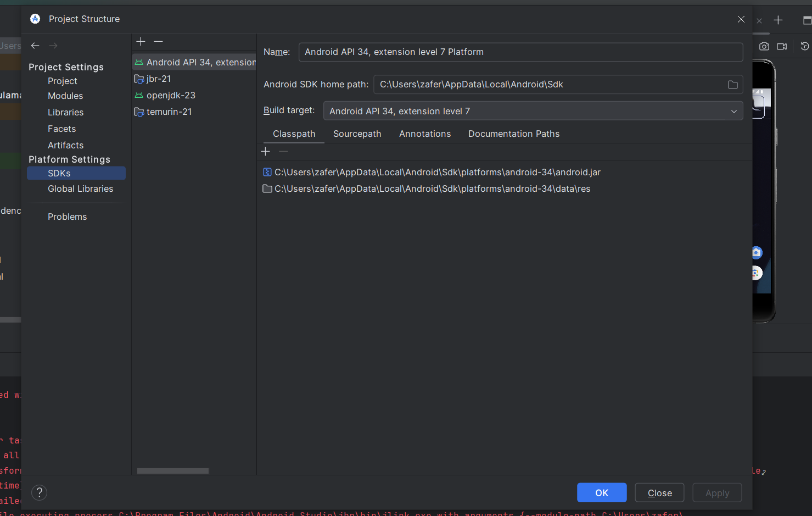
Task: Click the Android Studio logo in title bar
Action: tap(35, 19)
